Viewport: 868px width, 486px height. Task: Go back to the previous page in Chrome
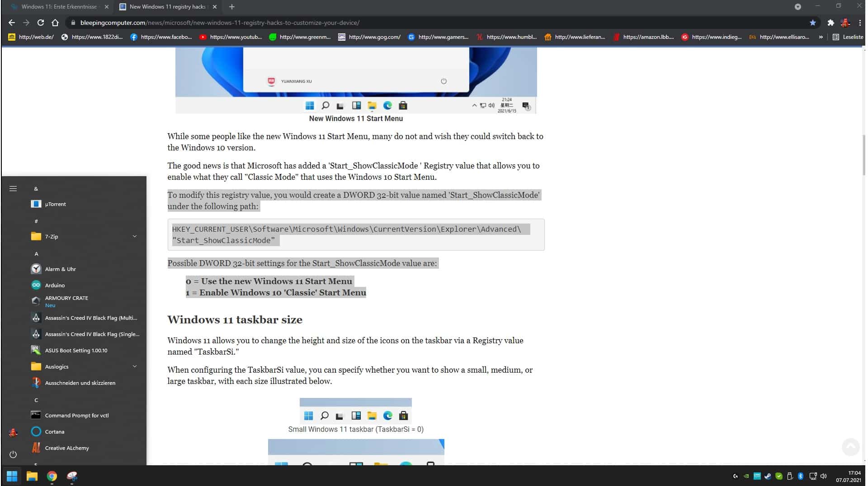tap(12, 23)
